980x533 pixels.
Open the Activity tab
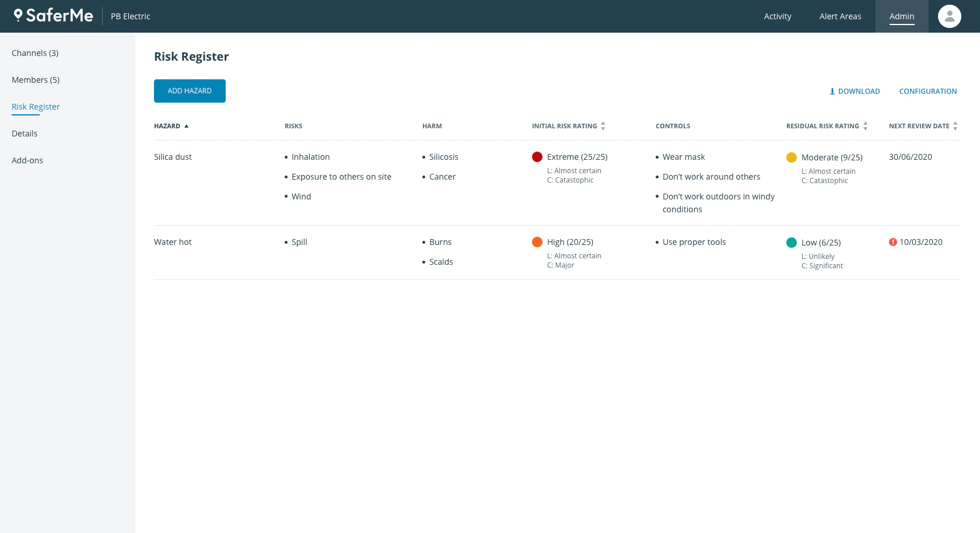point(778,16)
